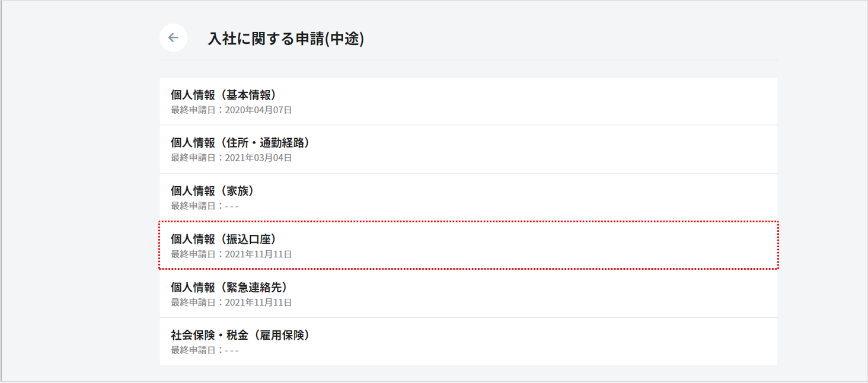Select the 個人情報（家族）entry
868x383 pixels.
click(x=212, y=191)
